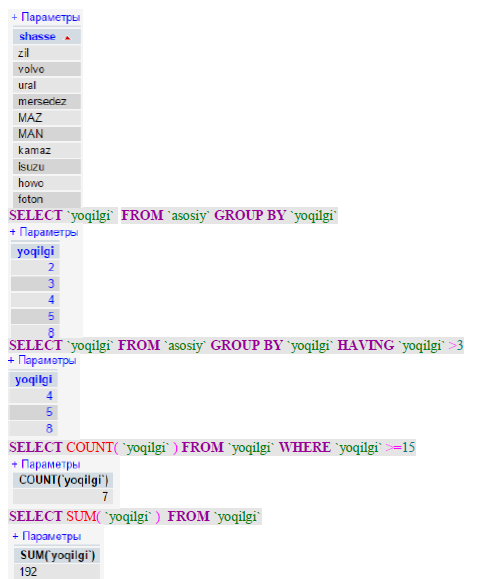The width and height of the screenshot is (490, 579).
Task: Open Параметры under the COUNT query
Action: pyautogui.click(x=46, y=464)
